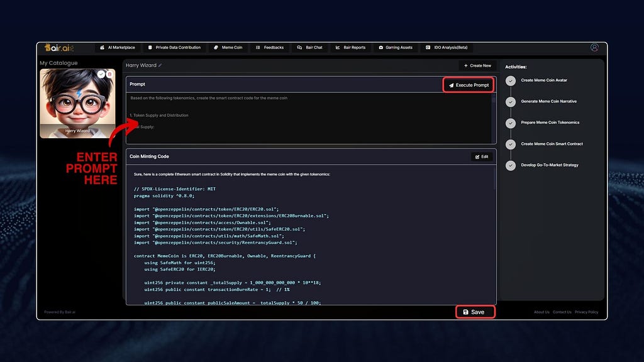Select the Harry Wizard avatar thumbnail
This screenshot has height=362, width=644.
click(77, 104)
